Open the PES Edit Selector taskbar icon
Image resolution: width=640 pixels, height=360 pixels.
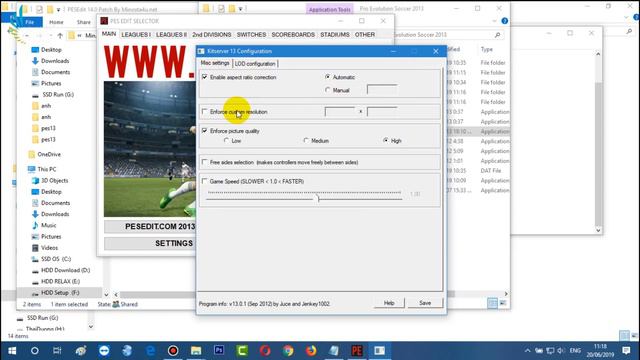pyautogui.click(x=357, y=351)
